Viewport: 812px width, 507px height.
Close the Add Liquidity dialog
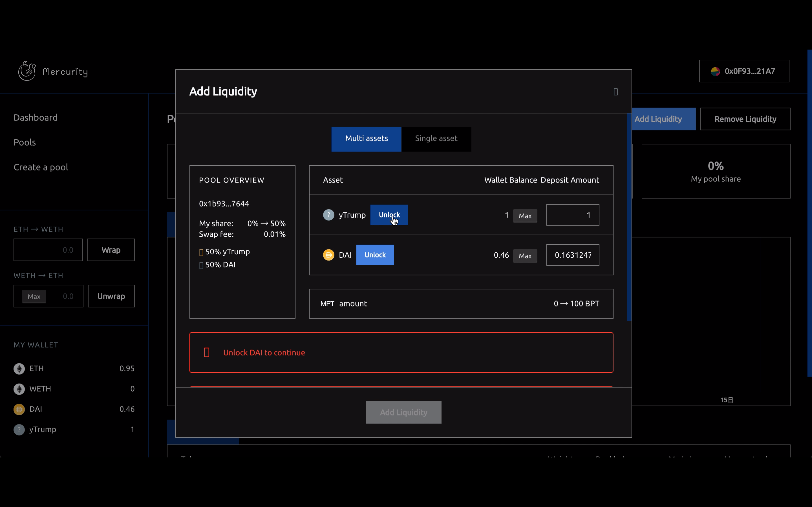[x=615, y=92]
